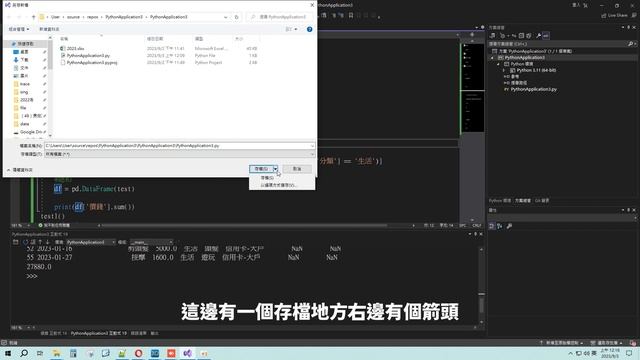Image resolution: width=640 pixels, height=360 pixels.
Task: Open Documents in navigation pane
Action: point(24,68)
